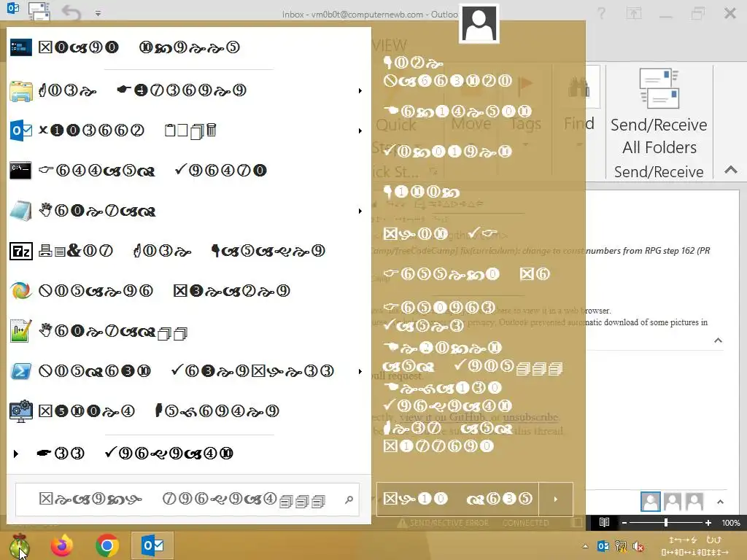
Task: Click the zoom in plus button in Outlook
Action: (x=708, y=523)
